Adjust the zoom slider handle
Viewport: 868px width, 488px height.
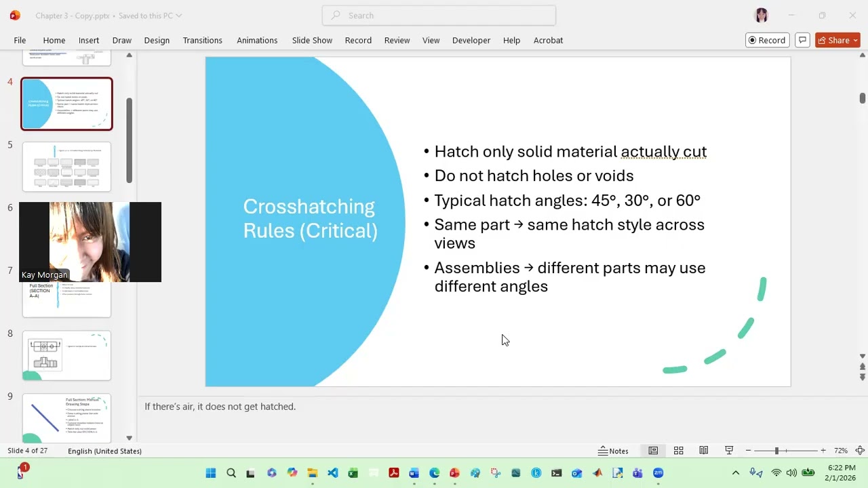(776, 451)
